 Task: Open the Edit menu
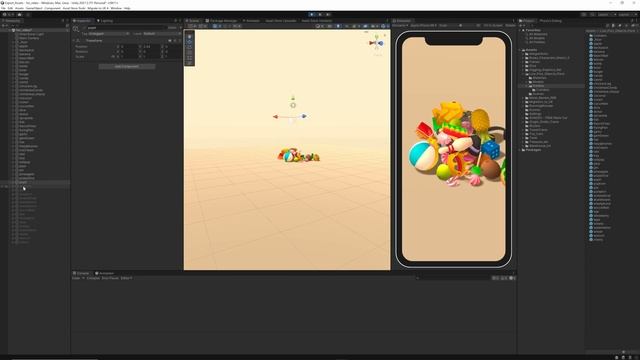[10, 8]
